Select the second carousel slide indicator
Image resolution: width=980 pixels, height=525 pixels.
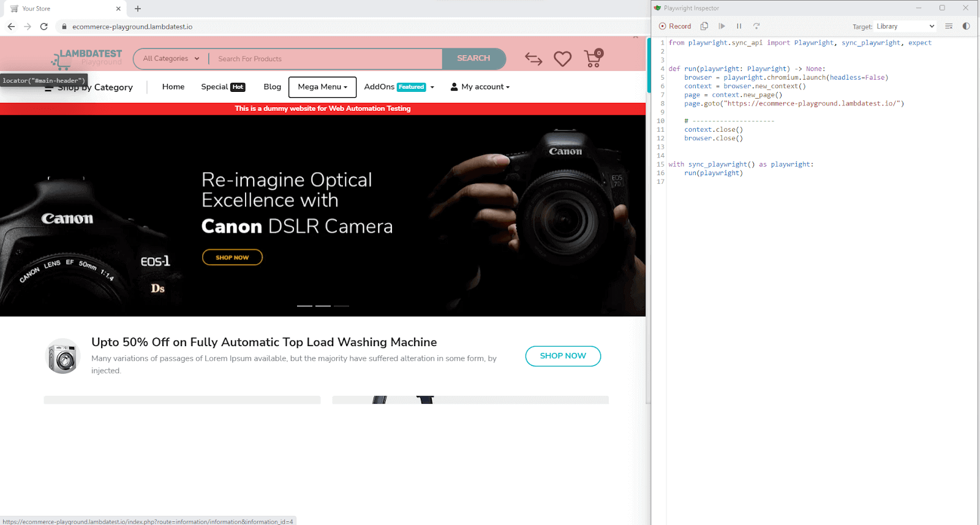click(323, 306)
